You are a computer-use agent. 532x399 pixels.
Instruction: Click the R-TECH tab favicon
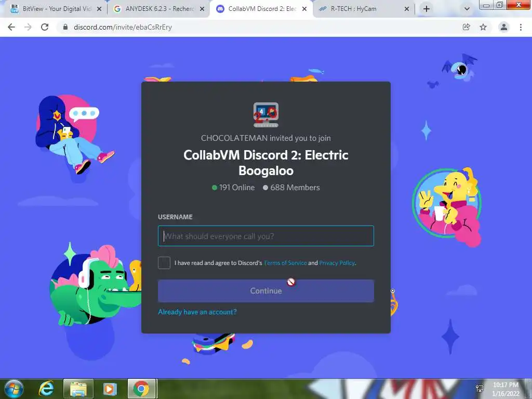323,9
